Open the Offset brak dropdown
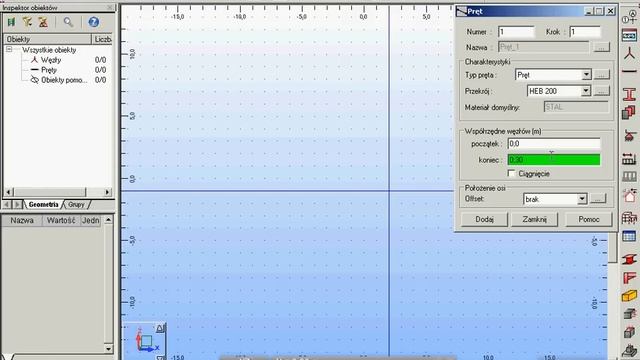Viewport: 640px width, 360px height. (582, 199)
